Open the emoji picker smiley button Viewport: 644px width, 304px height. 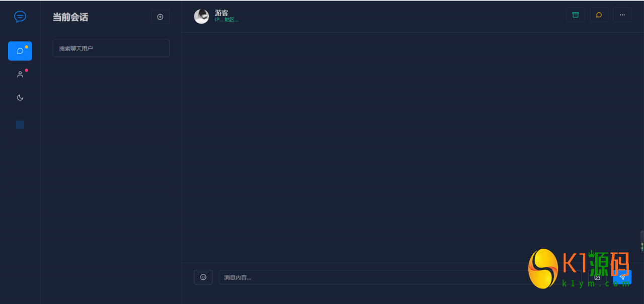coord(203,277)
